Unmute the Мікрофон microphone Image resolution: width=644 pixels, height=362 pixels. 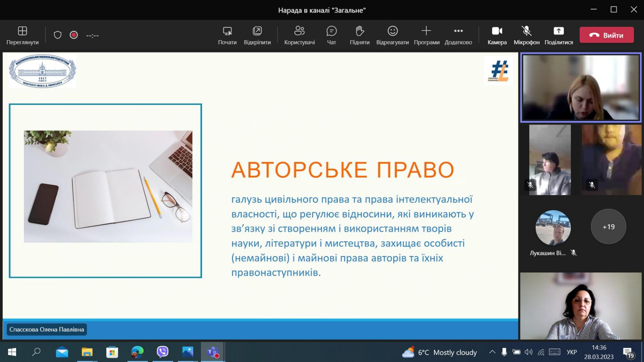[526, 35]
